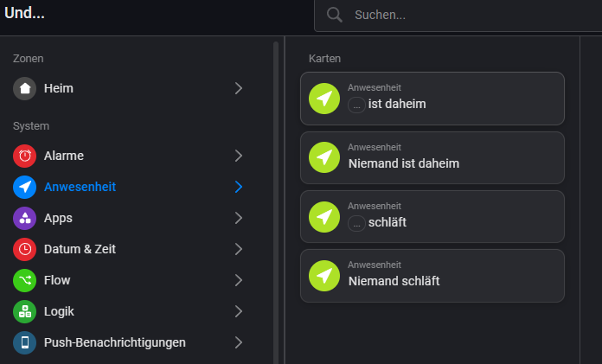The height and width of the screenshot is (364, 602).
Task: Click the green Flow shuffle icon
Action: [x=25, y=280]
